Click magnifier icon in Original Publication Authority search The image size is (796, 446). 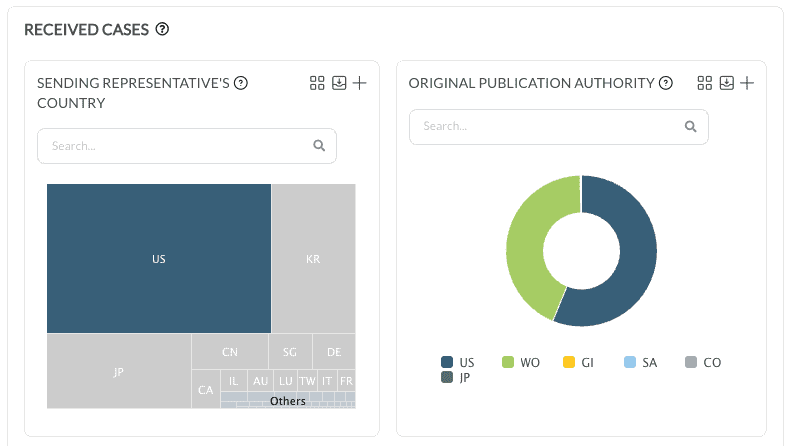(x=690, y=126)
